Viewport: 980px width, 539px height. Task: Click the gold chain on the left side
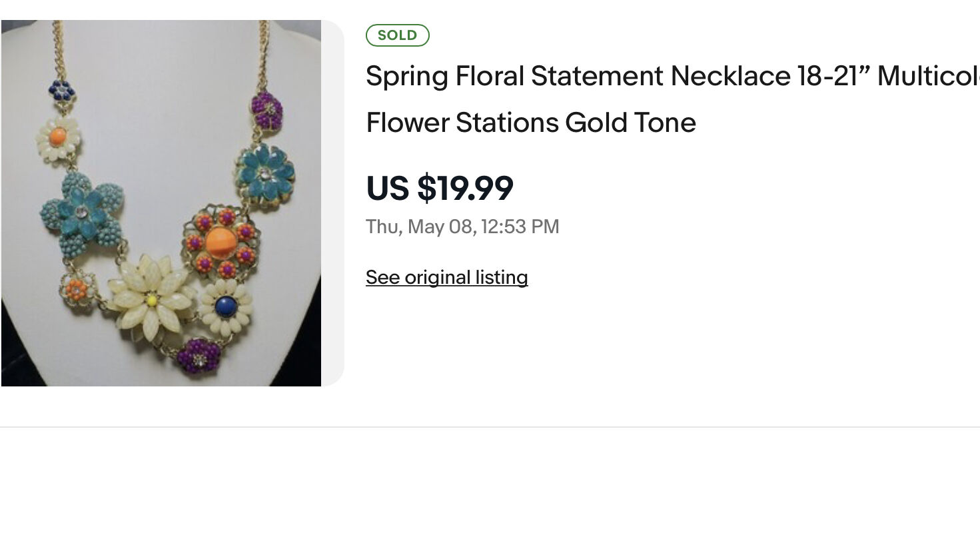(x=59, y=50)
